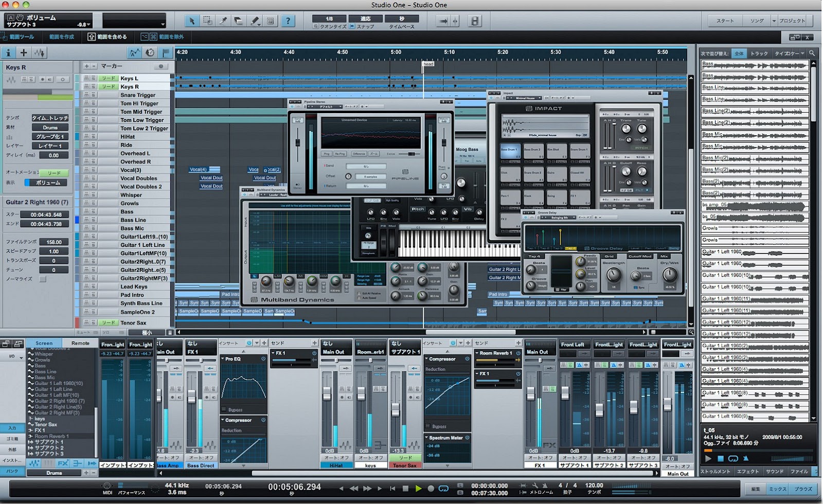The image size is (823, 504).
Task: Open the 1/8 quantize value dropdown
Action: 329,19
